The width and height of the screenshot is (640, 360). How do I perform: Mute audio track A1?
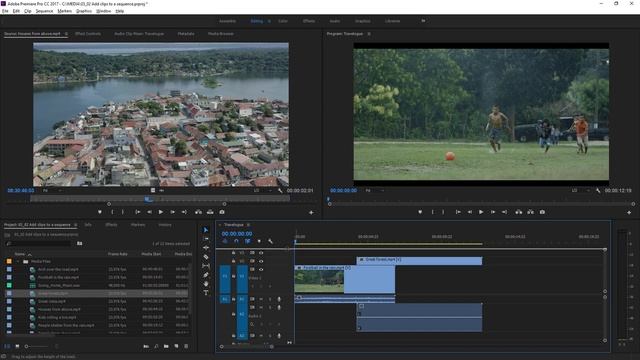click(x=261, y=299)
